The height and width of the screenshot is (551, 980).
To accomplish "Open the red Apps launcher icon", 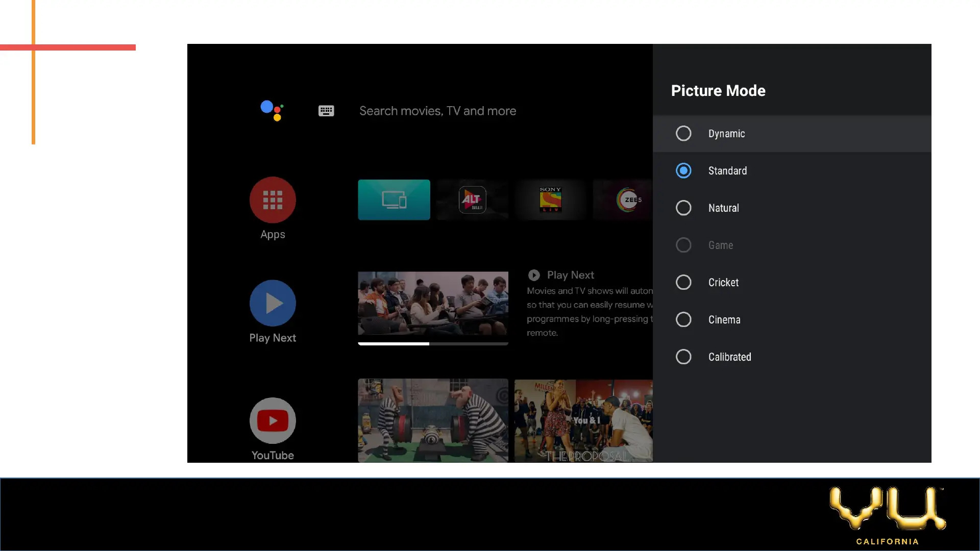I will click(273, 199).
